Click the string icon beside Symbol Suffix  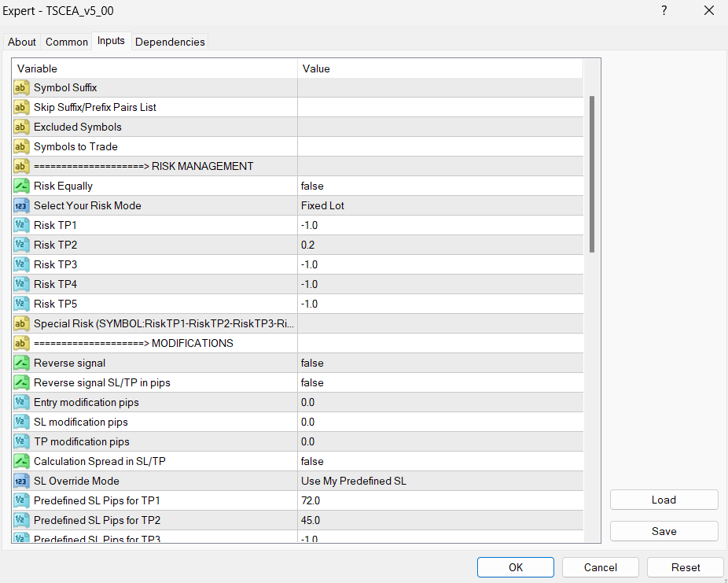tap(21, 87)
